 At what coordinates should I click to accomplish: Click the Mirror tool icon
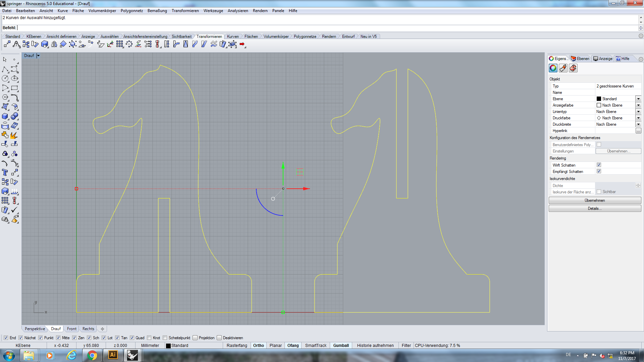tap(54, 44)
